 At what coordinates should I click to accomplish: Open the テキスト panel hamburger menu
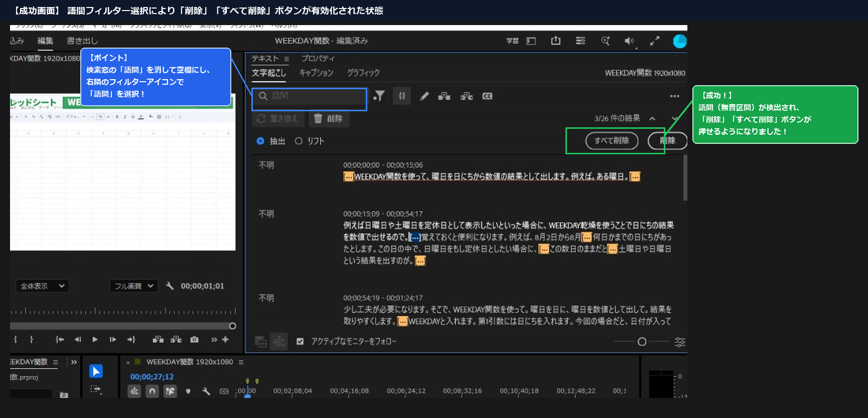(286, 59)
